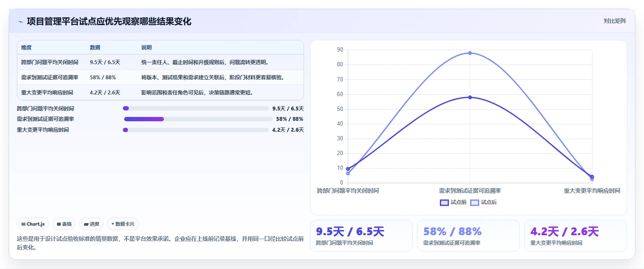Click the lightning icon beside the title
644x269 pixels.
pos(20,22)
